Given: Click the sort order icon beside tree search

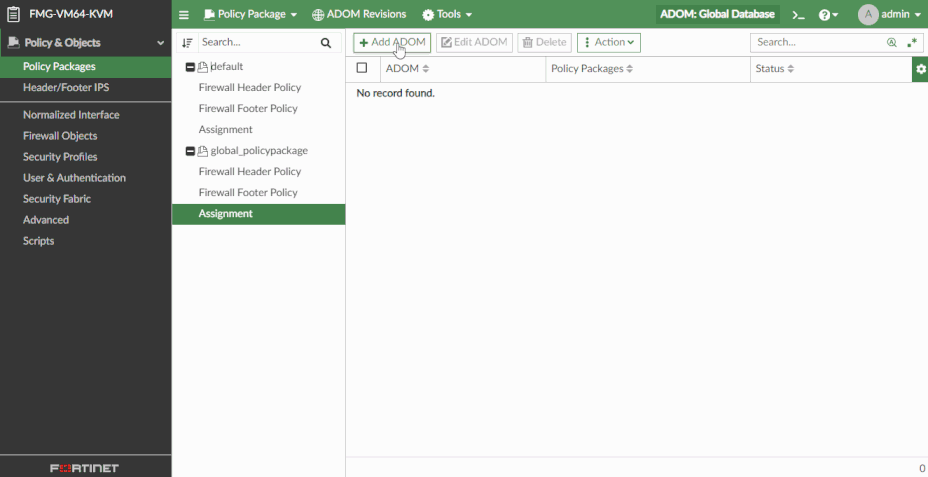Looking at the screenshot, I should 187,43.
